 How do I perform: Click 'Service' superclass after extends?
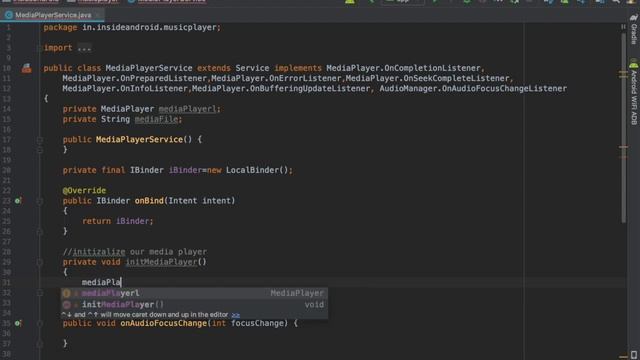pyautogui.click(x=252, y=68)
